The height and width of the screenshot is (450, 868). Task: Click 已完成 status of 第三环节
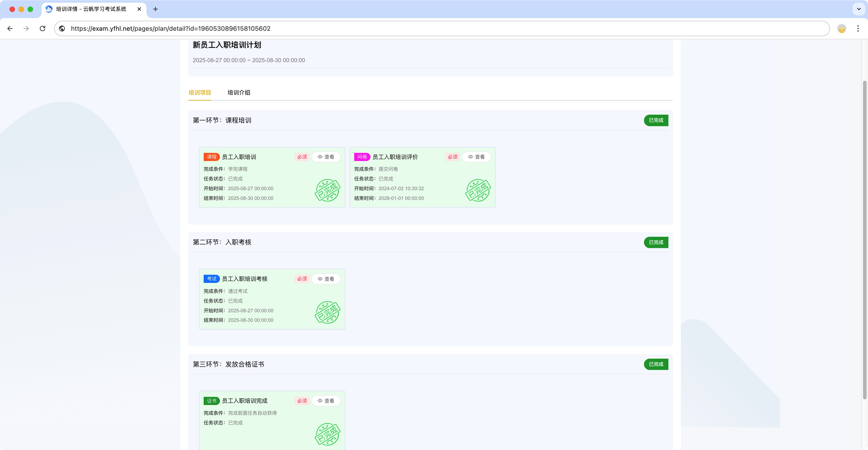pos(656,364)
